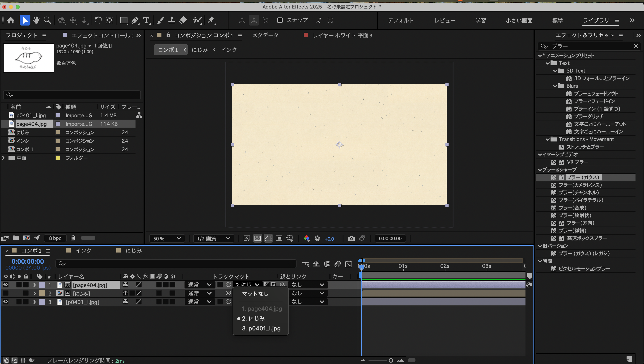
Task: Enable the スナップ checkbox
Action: pos(280,20)
